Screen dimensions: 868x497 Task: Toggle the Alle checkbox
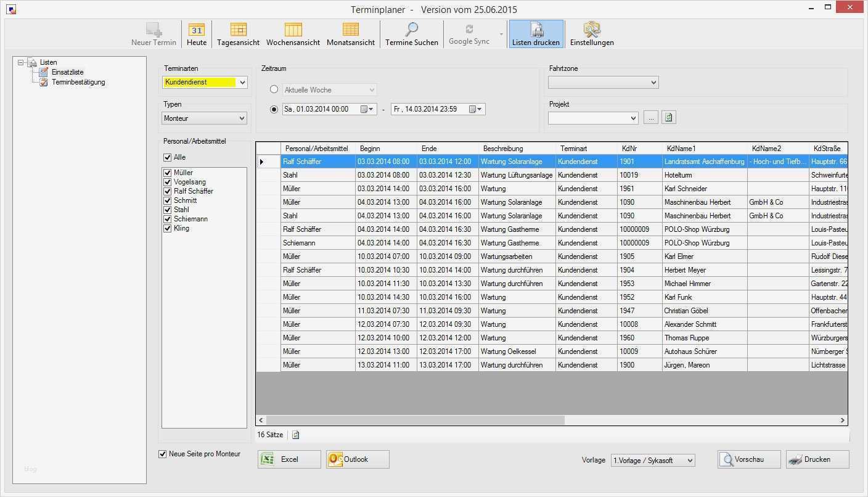tap(167, 157)
